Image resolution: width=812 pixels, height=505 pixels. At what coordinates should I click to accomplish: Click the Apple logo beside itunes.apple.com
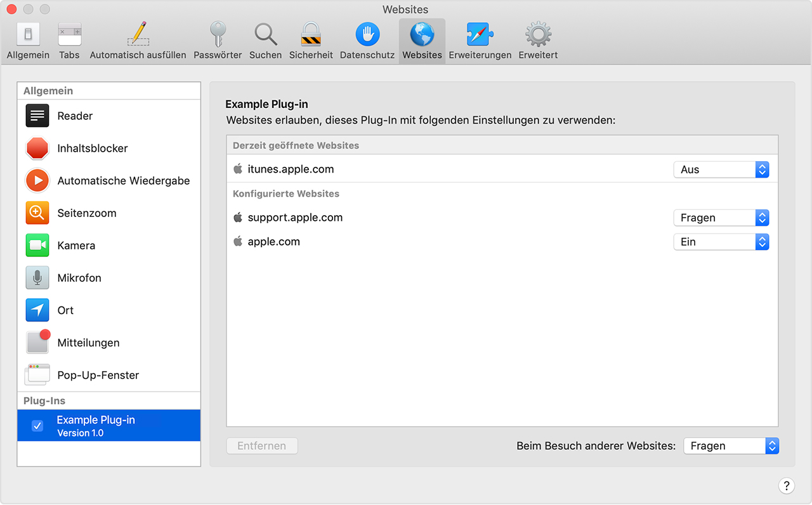pos(238,169)
